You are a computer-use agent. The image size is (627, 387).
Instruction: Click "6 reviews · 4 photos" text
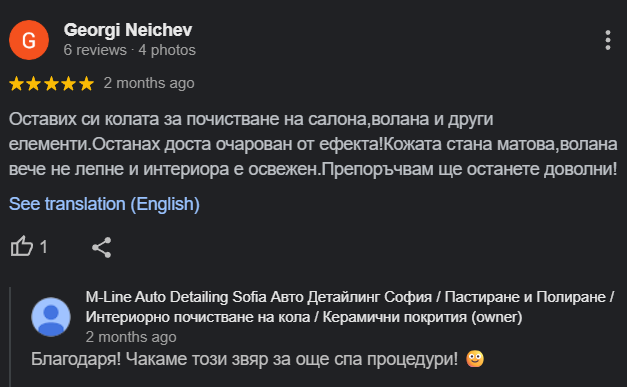tap(130, 50)
